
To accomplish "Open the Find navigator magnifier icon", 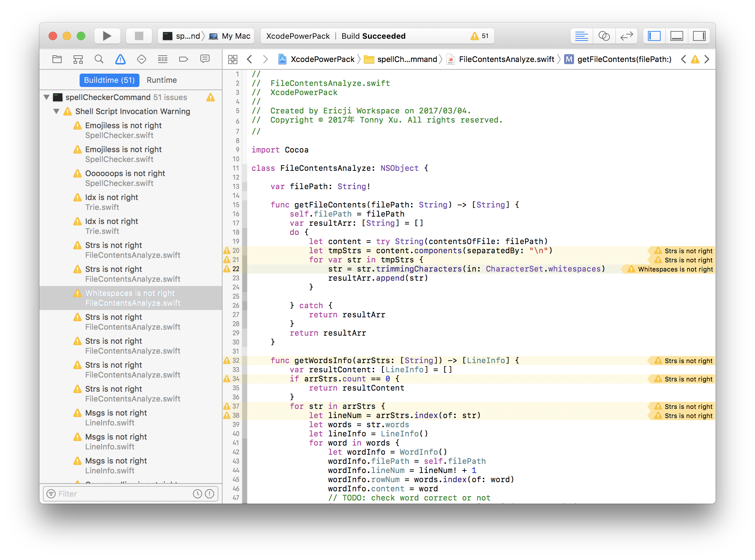I will 99,59.
